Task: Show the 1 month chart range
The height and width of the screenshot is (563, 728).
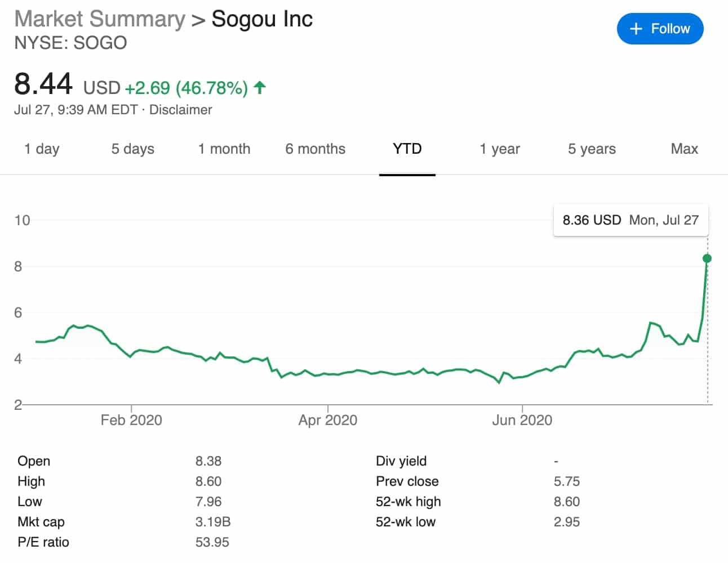Action: click(x=224, y=149)
